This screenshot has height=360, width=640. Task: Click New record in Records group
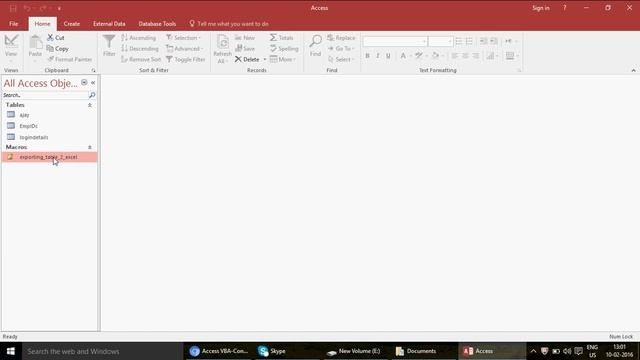(245, 38)
